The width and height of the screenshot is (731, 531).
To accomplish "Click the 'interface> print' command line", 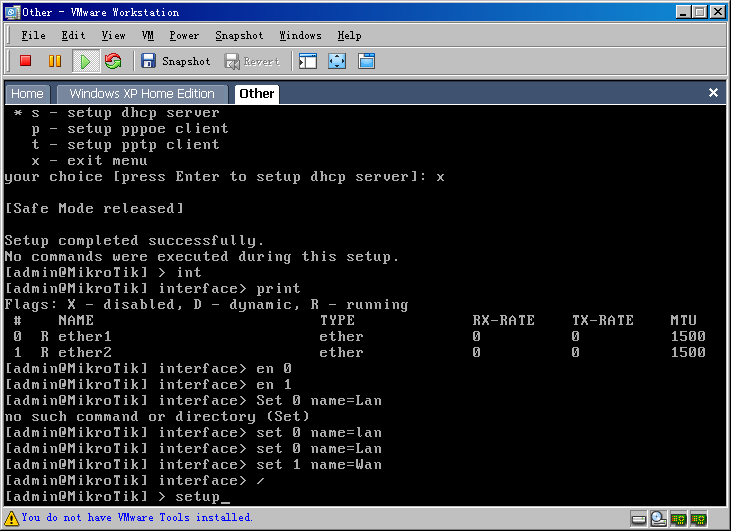I will (x=152, y=289).
